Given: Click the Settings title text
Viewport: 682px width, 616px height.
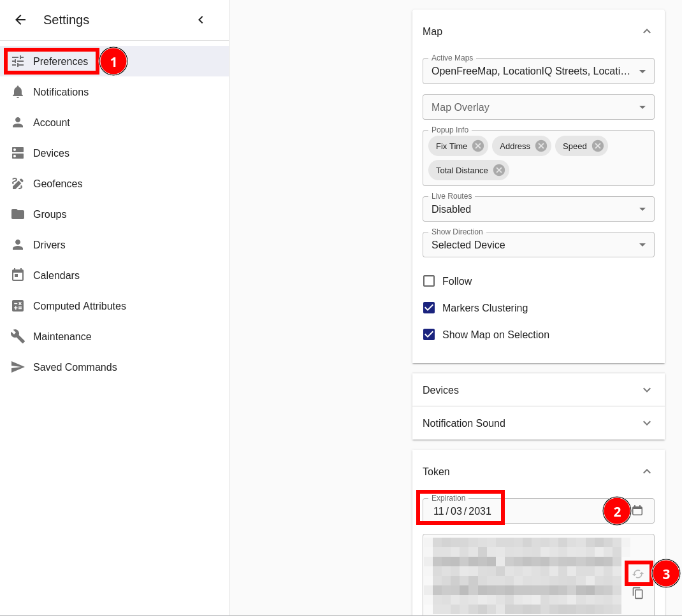Looking at the screenshot, I should click(66, 20).
